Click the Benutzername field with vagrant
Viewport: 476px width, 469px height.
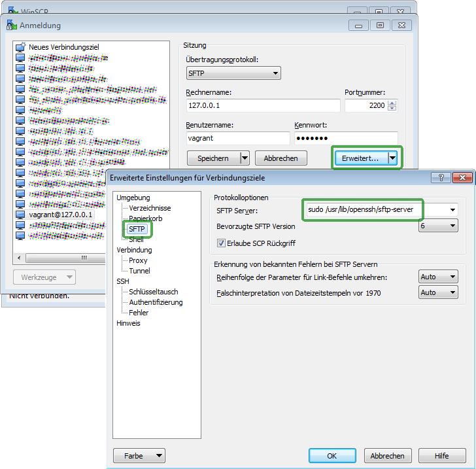238,138
